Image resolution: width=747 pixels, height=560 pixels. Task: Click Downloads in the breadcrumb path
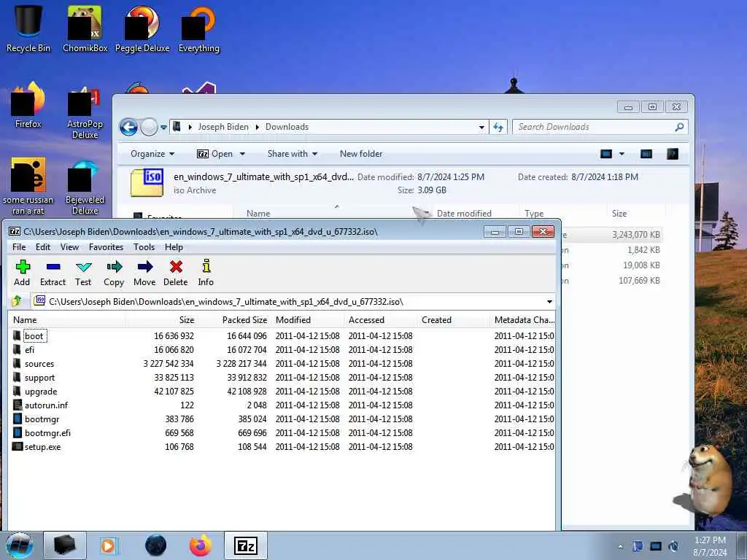coord(287,127)
